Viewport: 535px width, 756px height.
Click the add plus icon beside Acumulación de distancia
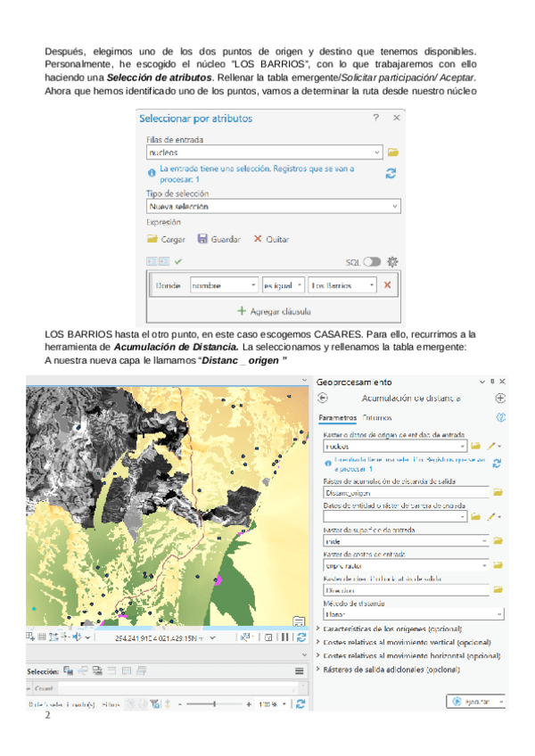(x=500, y=399)
